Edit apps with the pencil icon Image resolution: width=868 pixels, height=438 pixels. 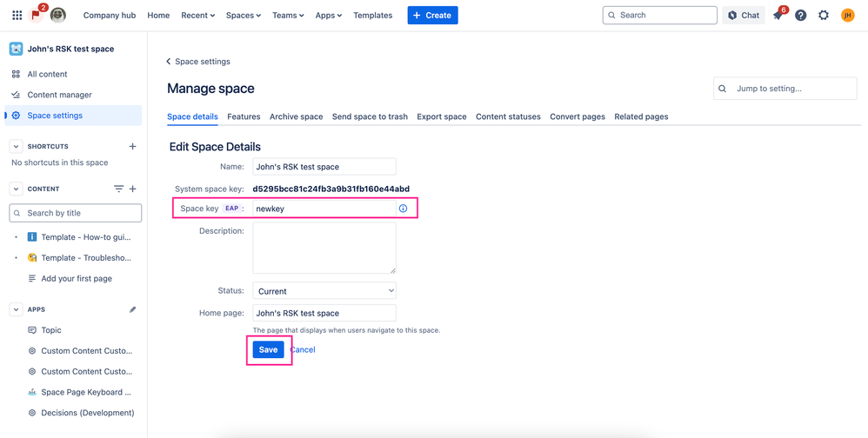click(132, 309)
